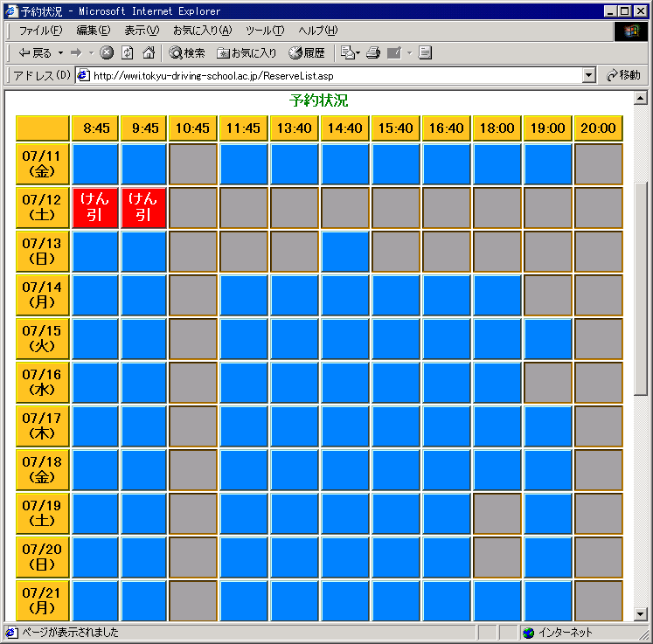The height and width of the screenshot is (644, 653).
Task: Click the Refresh page icon
Action: (x=128, y=53)
